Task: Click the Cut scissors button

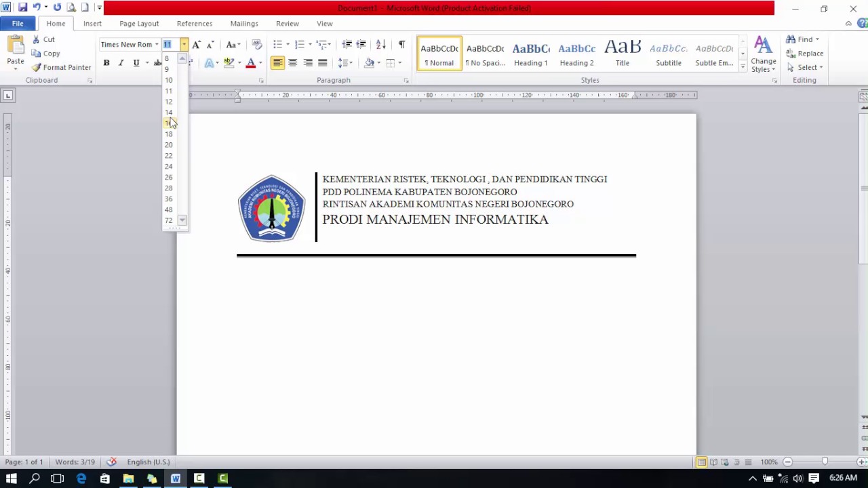Action: [44, 39]
